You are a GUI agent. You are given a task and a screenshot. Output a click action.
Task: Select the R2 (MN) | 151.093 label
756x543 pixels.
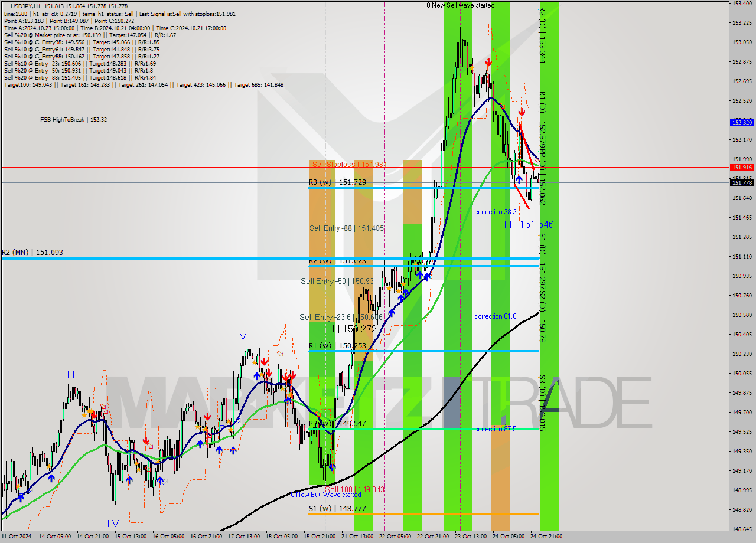coord(32,253)
